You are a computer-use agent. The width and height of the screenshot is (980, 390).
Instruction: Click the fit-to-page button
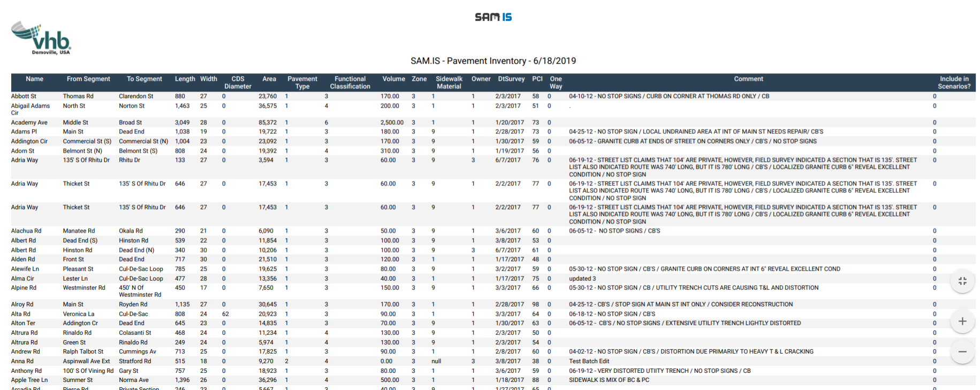(962, 281)
